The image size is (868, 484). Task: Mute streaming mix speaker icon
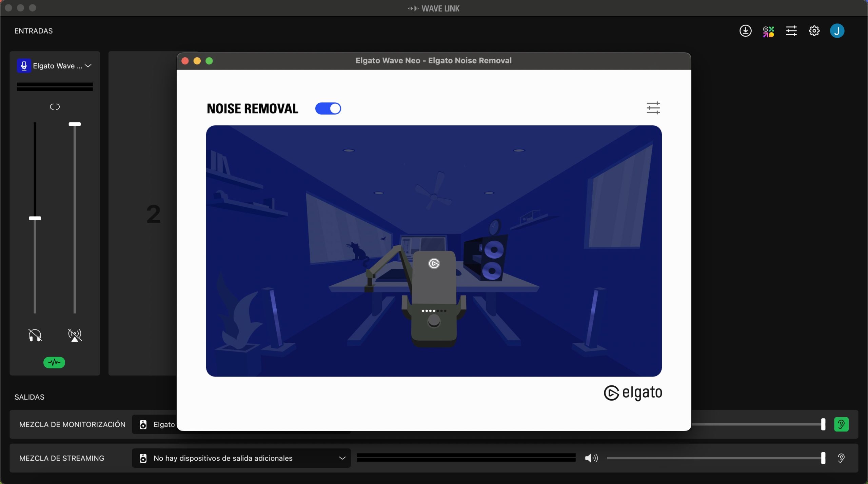pos(591,458)
